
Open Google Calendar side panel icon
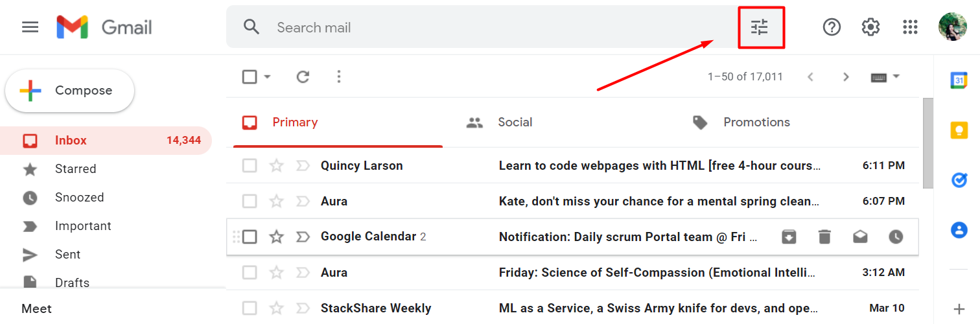pyautogui.click(x=959, y=80)
